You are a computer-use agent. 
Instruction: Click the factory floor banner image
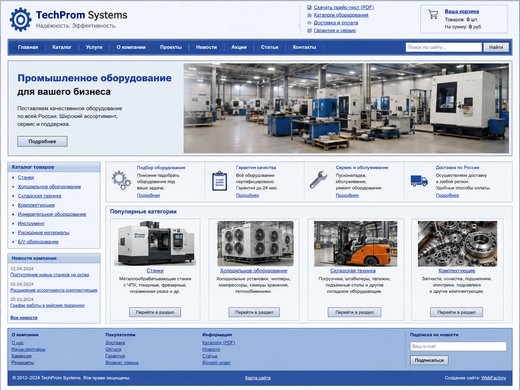point(346,108)
